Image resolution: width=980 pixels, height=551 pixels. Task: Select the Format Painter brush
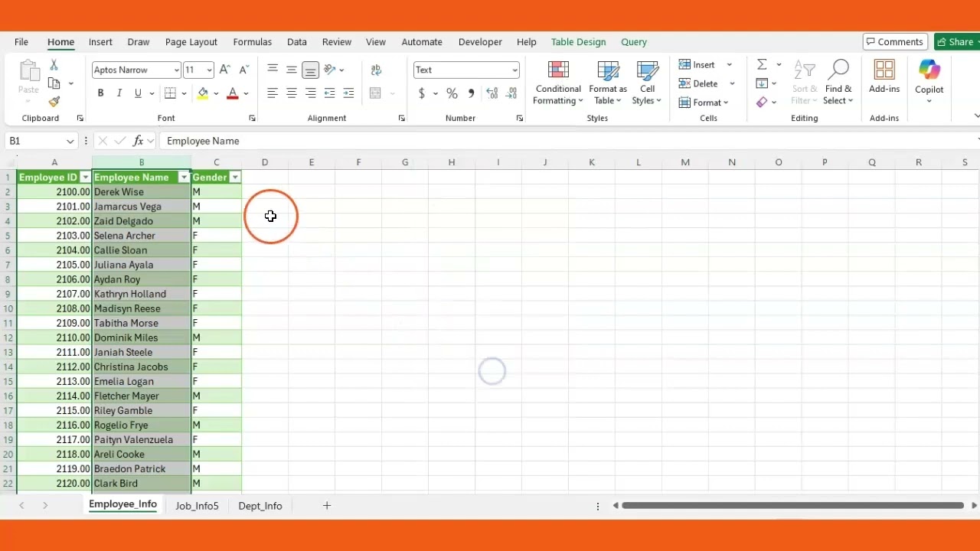(54, 101)
